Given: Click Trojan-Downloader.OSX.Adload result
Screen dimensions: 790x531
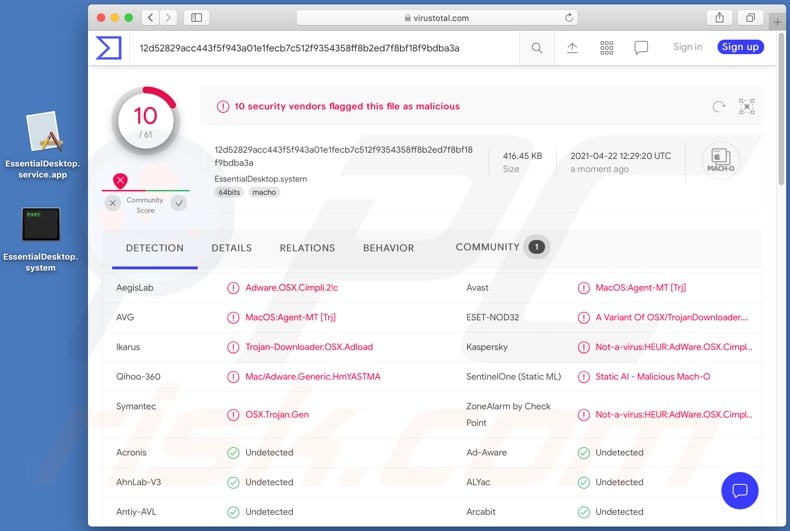Looking at the screenshot, I should 309,347.
